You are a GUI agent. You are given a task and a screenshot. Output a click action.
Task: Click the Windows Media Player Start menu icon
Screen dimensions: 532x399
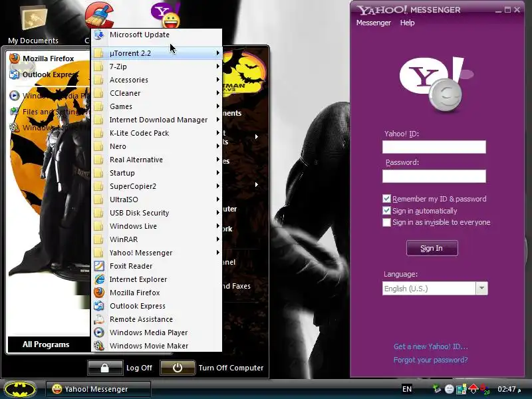click(x=14, y=96)
